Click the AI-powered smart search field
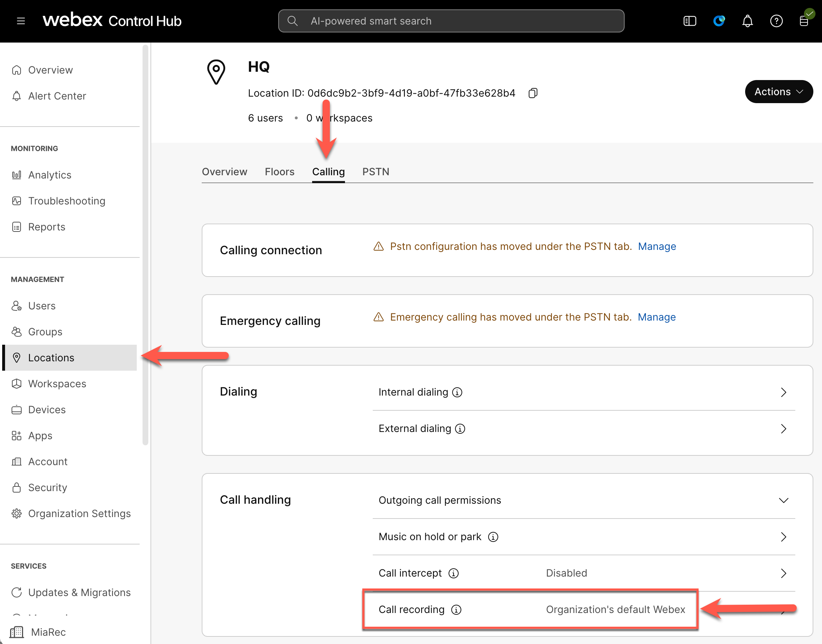This screenshot has width=822, height=644. 451,21
